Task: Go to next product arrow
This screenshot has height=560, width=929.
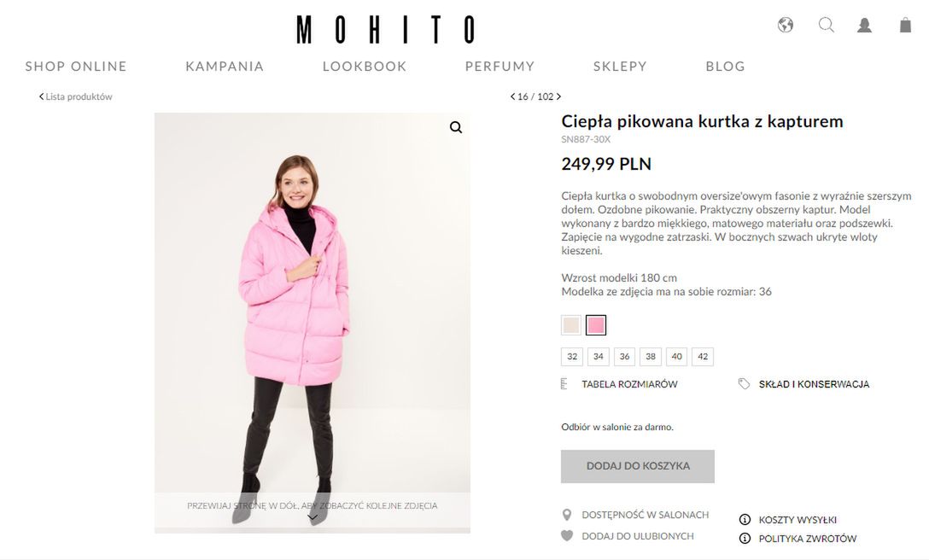Action: 558,96
